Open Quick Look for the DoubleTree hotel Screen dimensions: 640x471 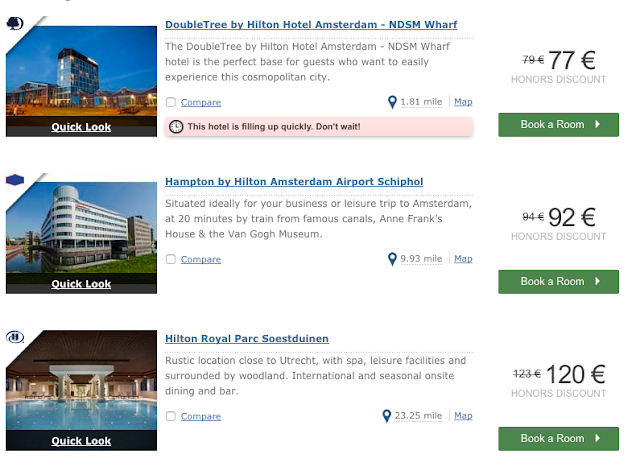(81, 127)
